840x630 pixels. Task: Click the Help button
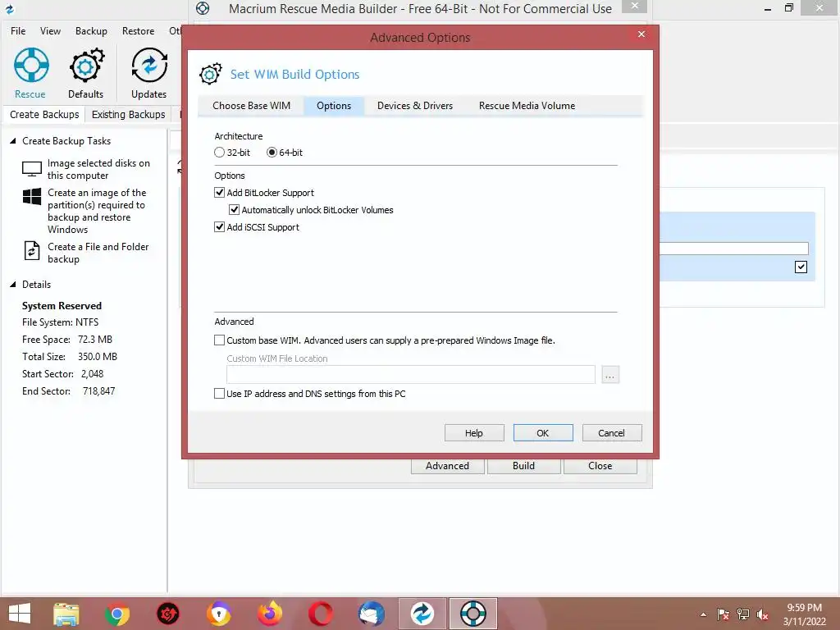click(474, 433)
